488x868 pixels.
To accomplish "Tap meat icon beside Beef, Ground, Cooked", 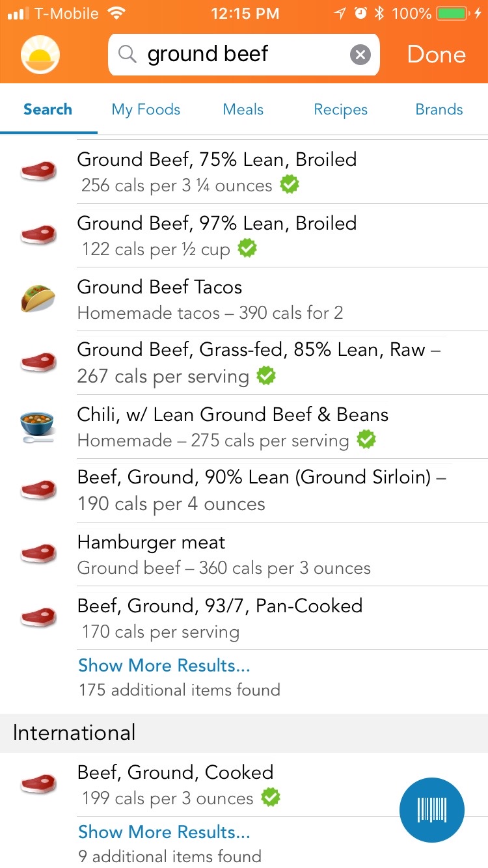I will (x=38, y=785).
